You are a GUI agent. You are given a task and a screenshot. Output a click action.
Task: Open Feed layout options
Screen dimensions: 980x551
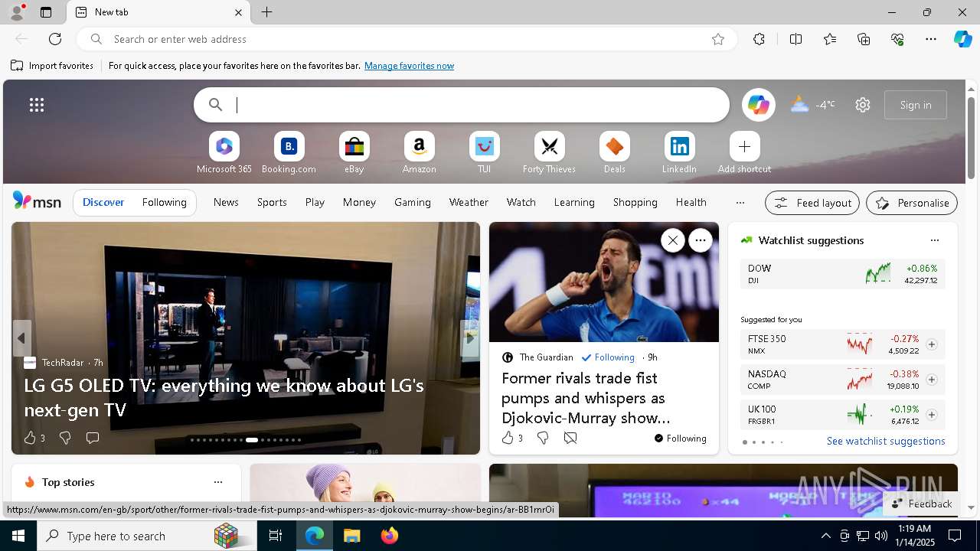click(812, 203)
